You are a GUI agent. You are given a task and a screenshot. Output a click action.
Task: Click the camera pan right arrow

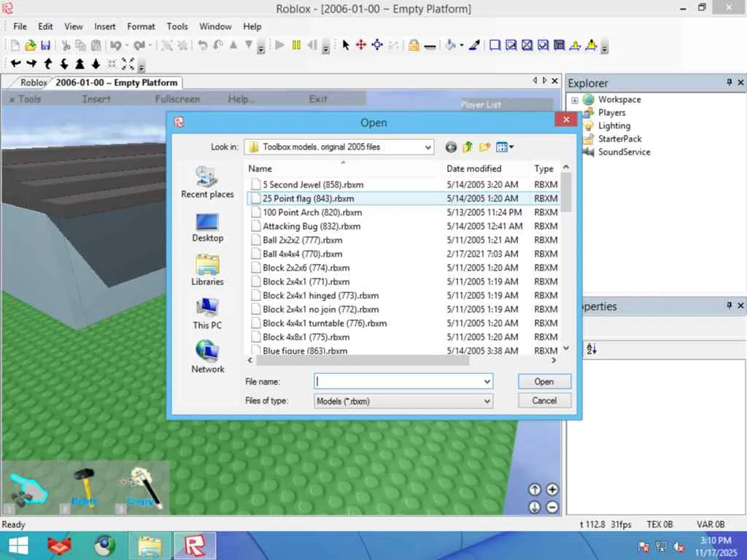click(x=31, y=64)
